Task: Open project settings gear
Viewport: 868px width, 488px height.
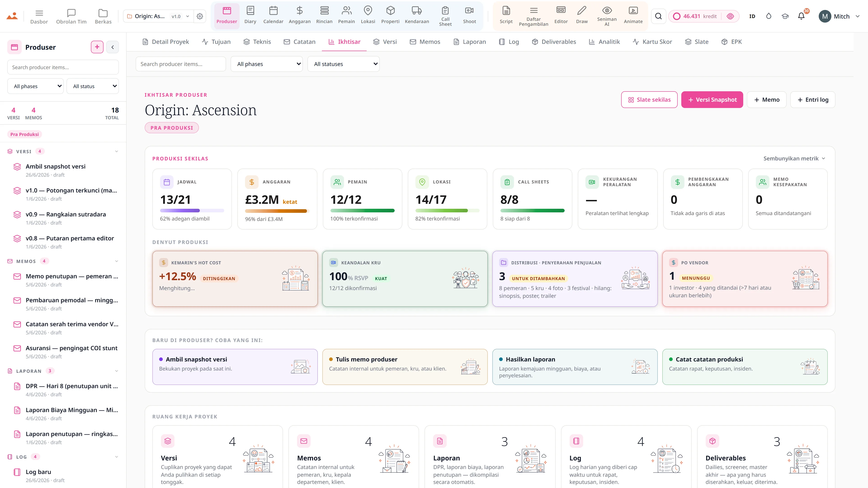Action: 200,16
